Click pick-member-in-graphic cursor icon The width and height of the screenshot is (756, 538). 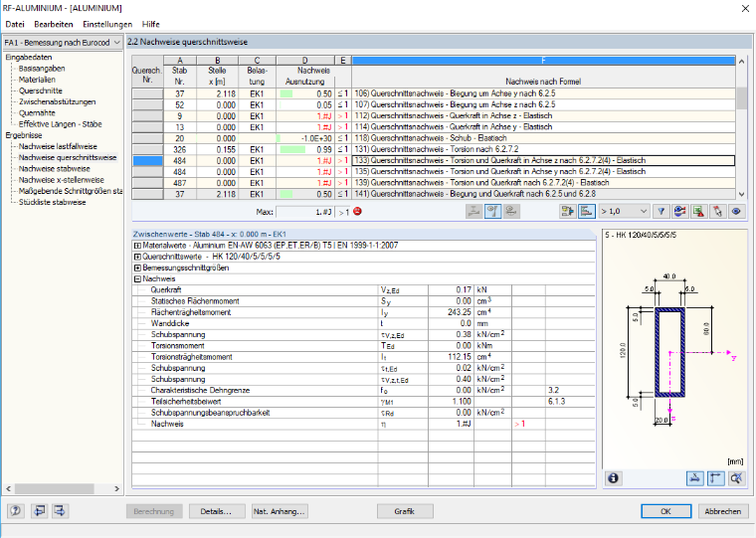pyautogui.click(x=717, y=211)
